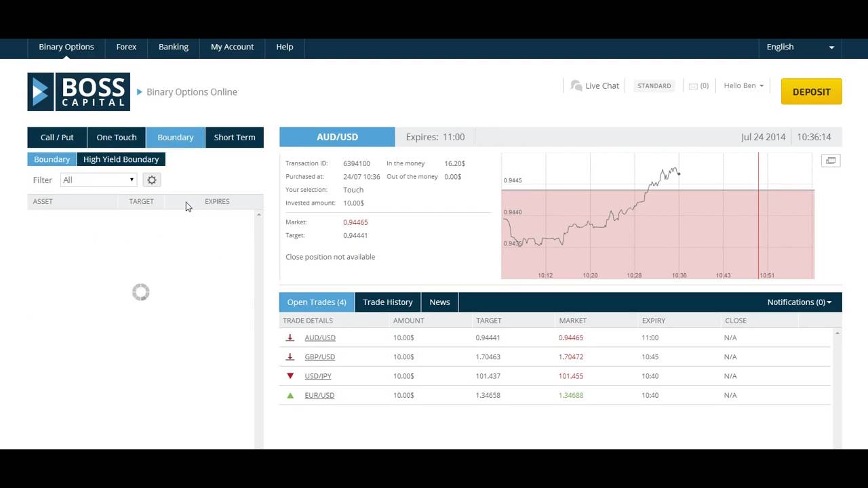Click Transaction ID 6394100
This screenshot has width=868, height=488.
(x=357, y=163)
